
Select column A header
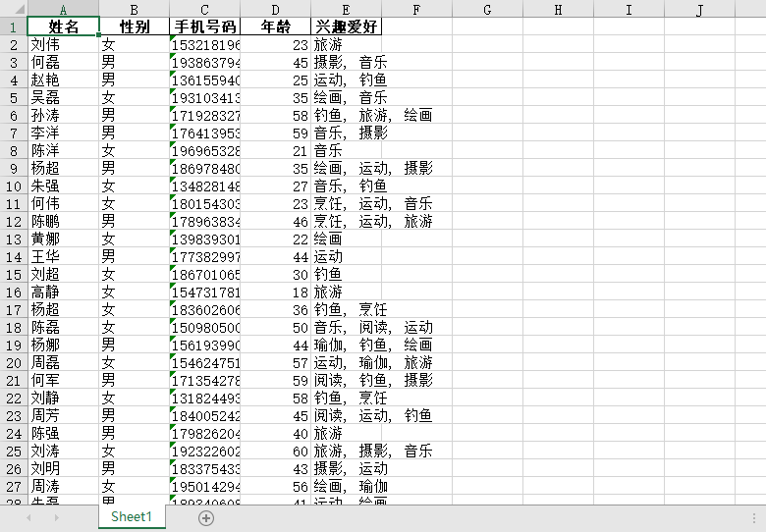(63, 10)
